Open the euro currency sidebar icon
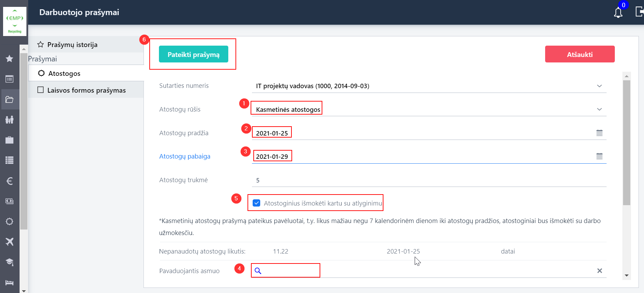The height and width of the screenshot is (293, 644). pos(10,181)
